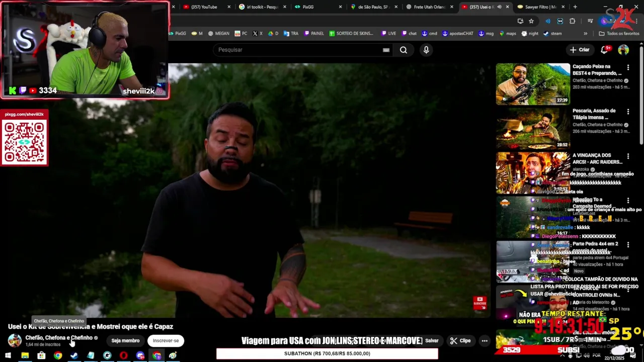
Task: Open the LIVE Twitch bookmark
Action: pyautogui.click(x=388, y=34)
